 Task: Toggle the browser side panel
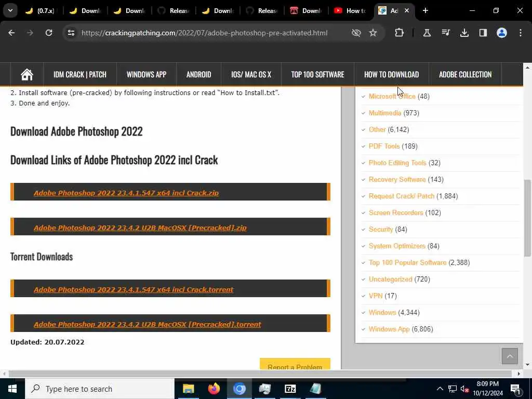click(483, 33)
